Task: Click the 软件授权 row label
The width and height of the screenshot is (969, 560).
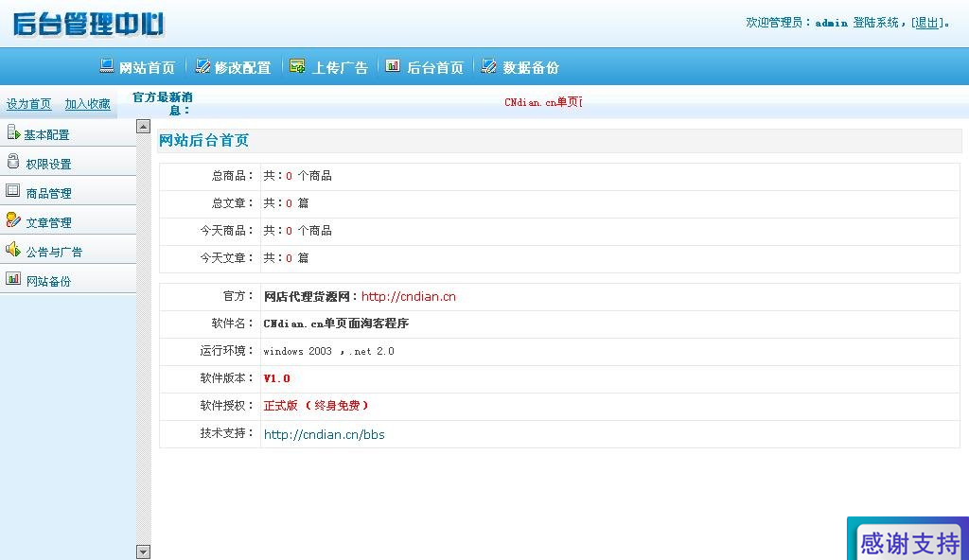Action: tap(227, 406)
